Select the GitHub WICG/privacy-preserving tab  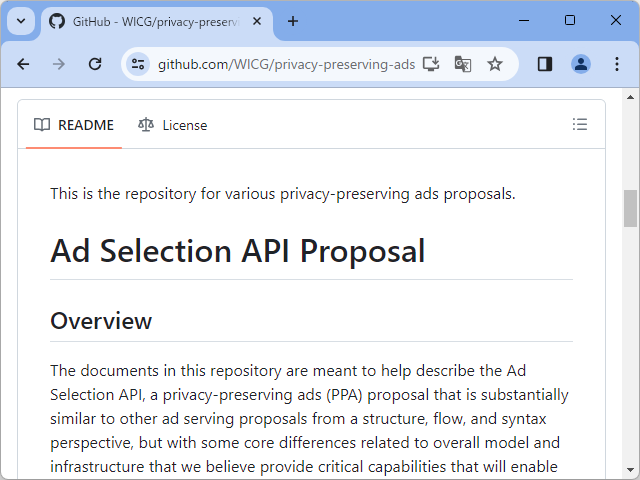[x=157, y=22]
